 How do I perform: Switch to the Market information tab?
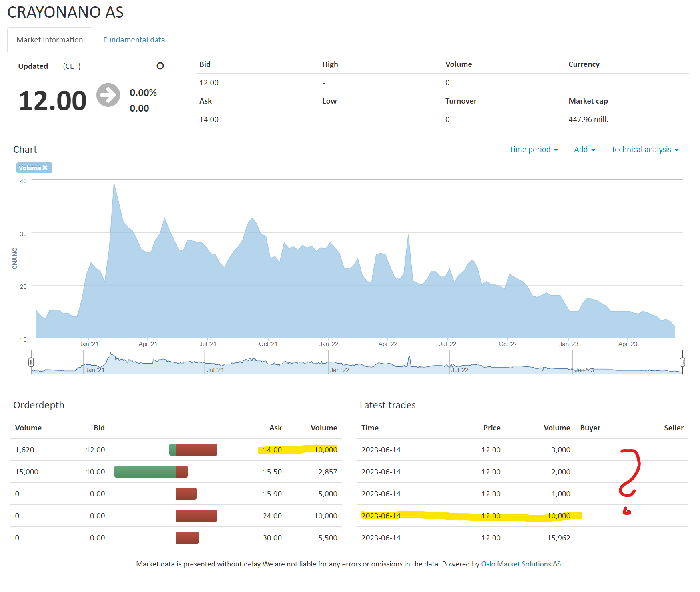click(50, 40)
